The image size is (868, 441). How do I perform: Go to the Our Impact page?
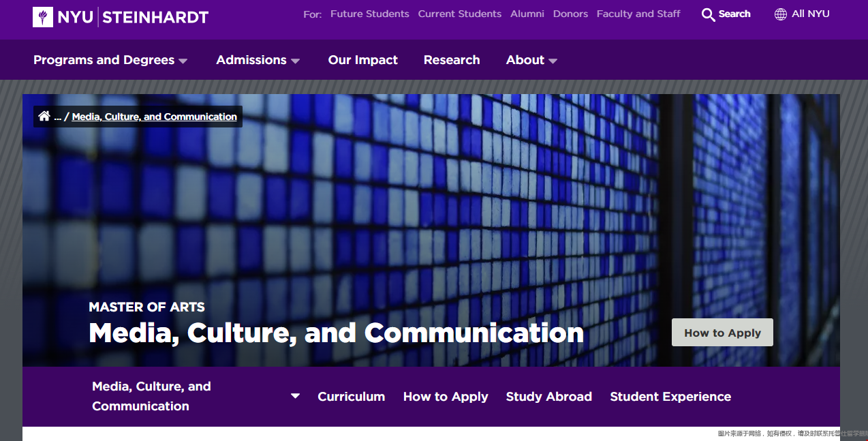tap(363, 60)
